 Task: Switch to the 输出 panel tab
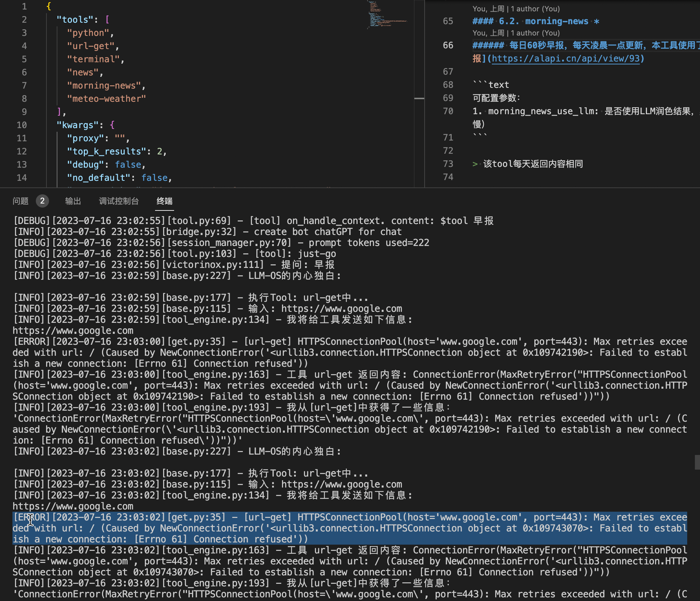(x=73, y=201)
